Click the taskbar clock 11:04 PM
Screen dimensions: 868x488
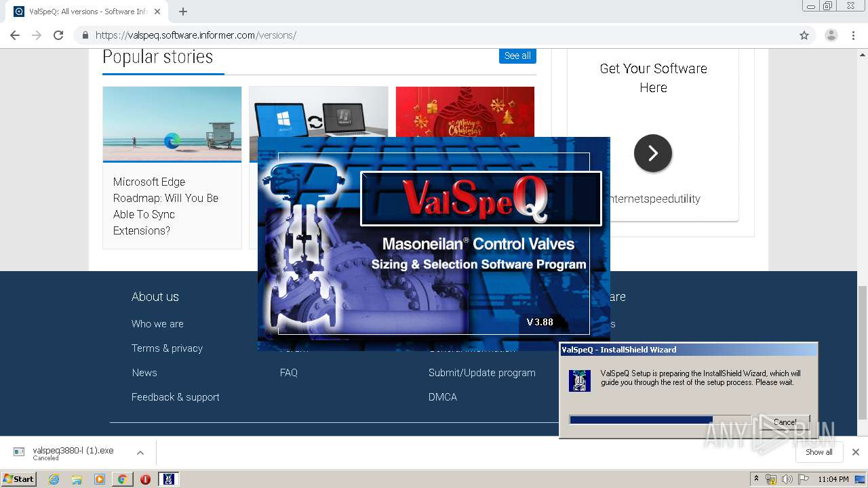pyautogui.click(x=833, y=479)
